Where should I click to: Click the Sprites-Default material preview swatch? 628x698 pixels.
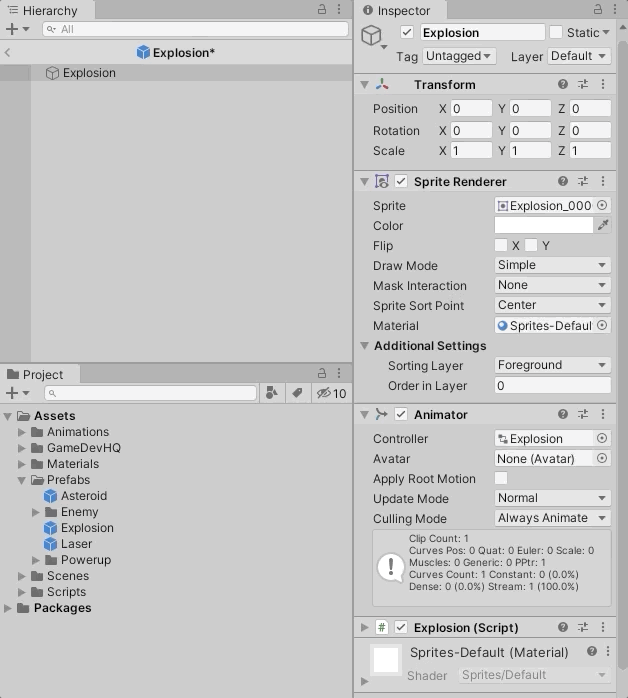385,660
